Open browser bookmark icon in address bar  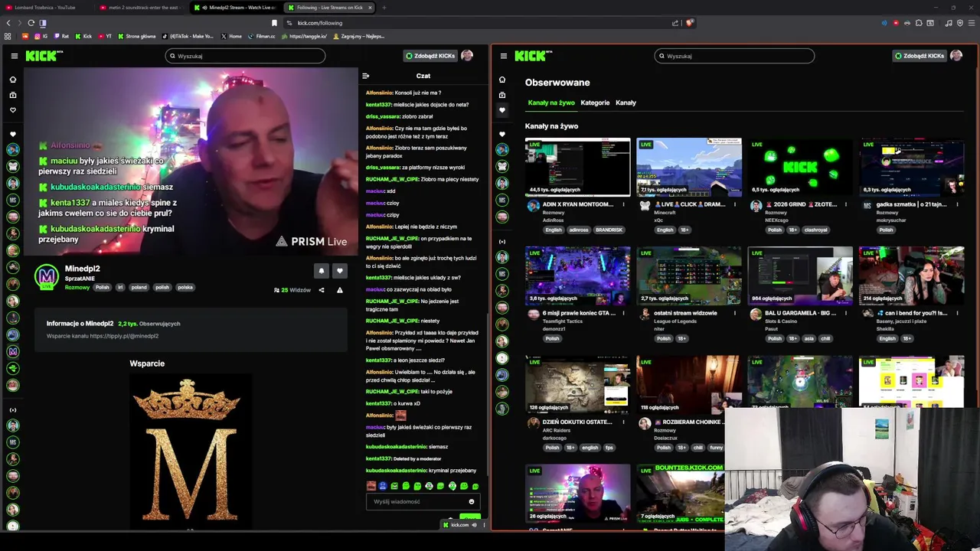(274, 23)
